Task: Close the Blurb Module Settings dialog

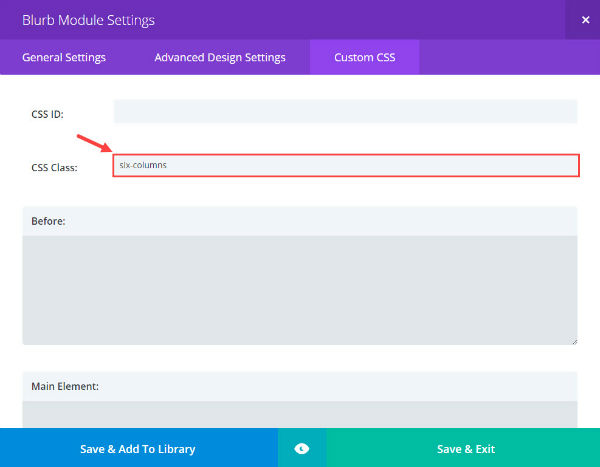Action: pyautogui.click(x=585, y=20)
